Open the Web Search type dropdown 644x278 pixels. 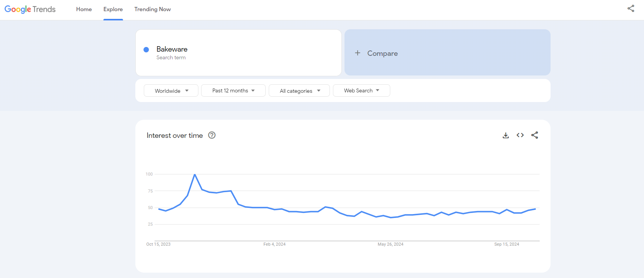tap(361, 90)
